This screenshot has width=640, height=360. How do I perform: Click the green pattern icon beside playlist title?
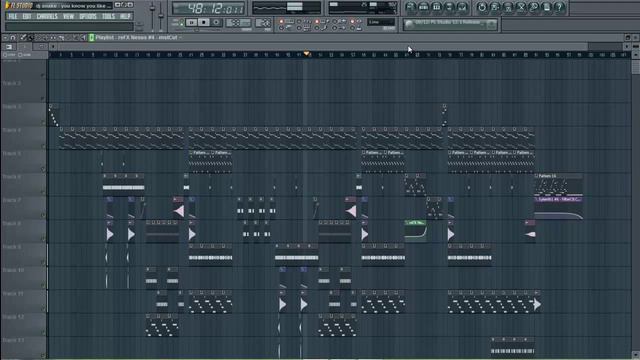coord(91,38)
